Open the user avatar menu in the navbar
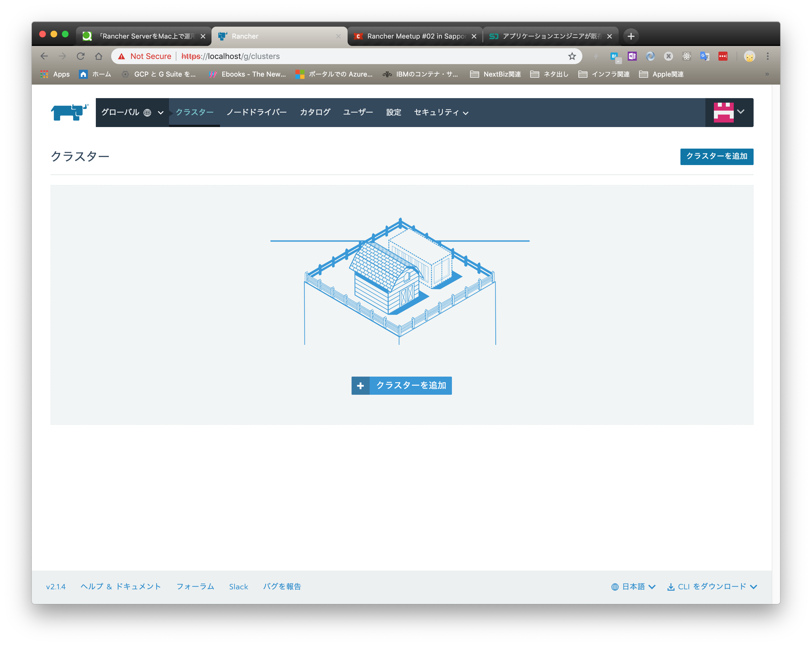 click(x=729, y=112)
